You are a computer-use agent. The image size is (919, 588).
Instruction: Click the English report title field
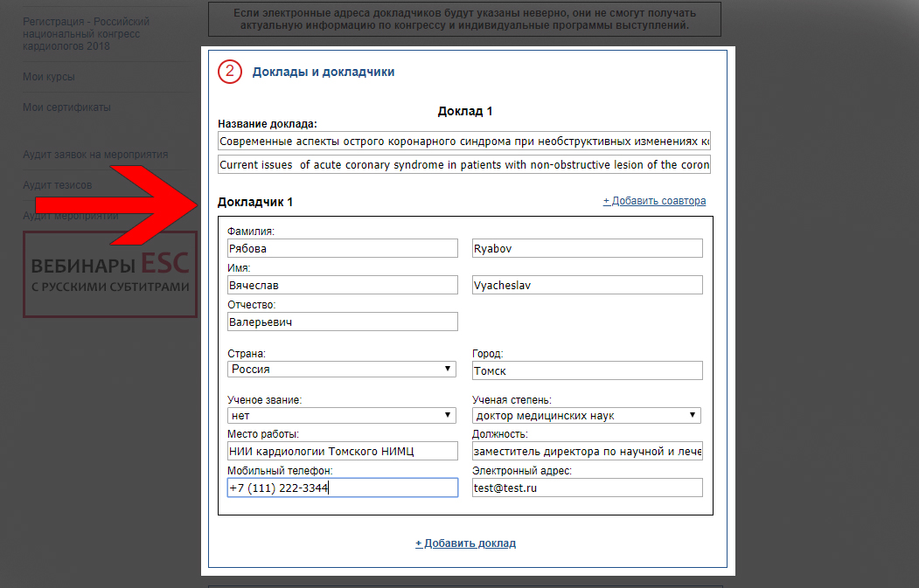pyautogui.click(x=464, y=164)
